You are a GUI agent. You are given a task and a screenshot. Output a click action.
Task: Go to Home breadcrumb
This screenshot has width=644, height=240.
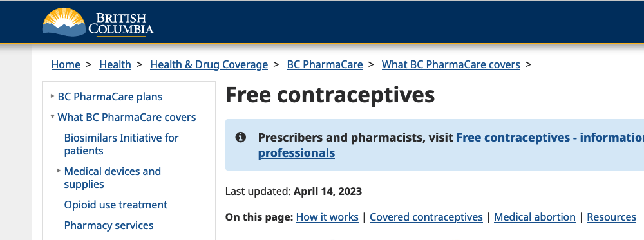pos(66,64)
